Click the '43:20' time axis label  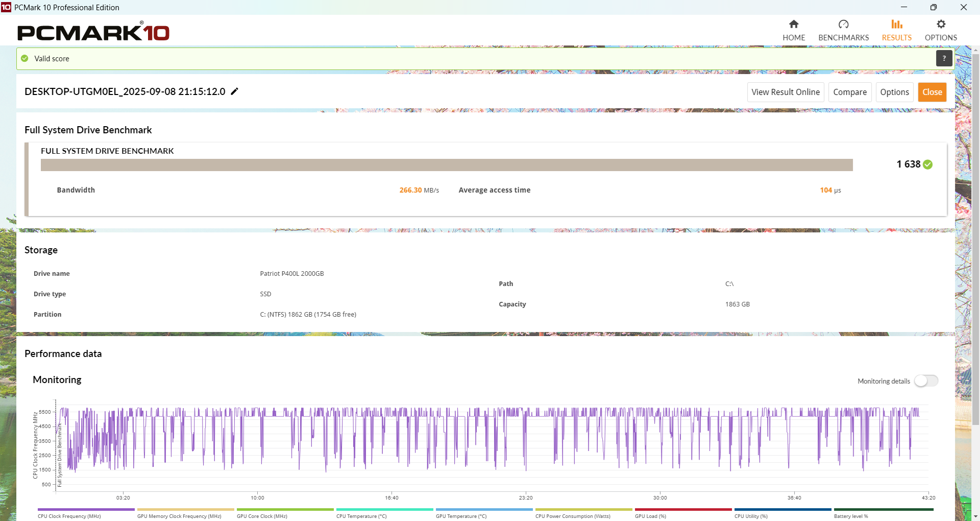tap(928, 498)
